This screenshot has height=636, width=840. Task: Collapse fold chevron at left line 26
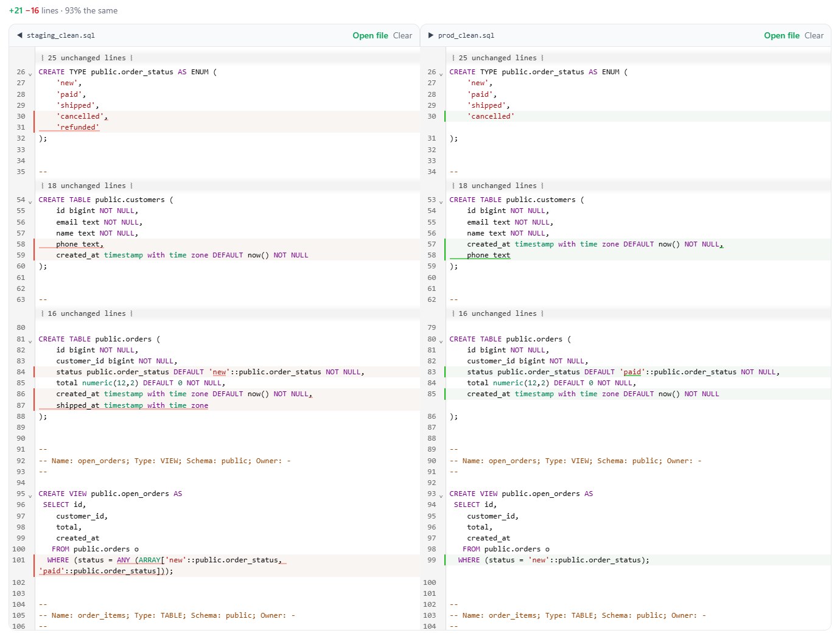click(30, 74)
